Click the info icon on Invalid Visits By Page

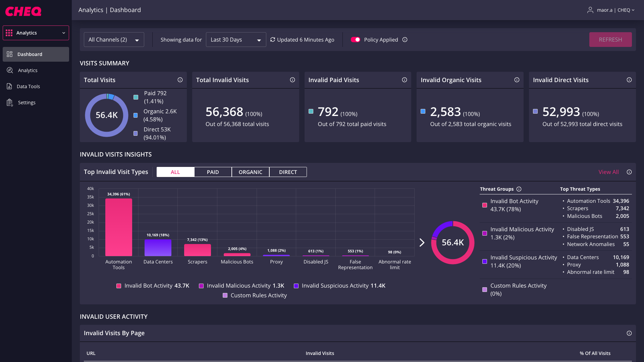tap(629, 333)
